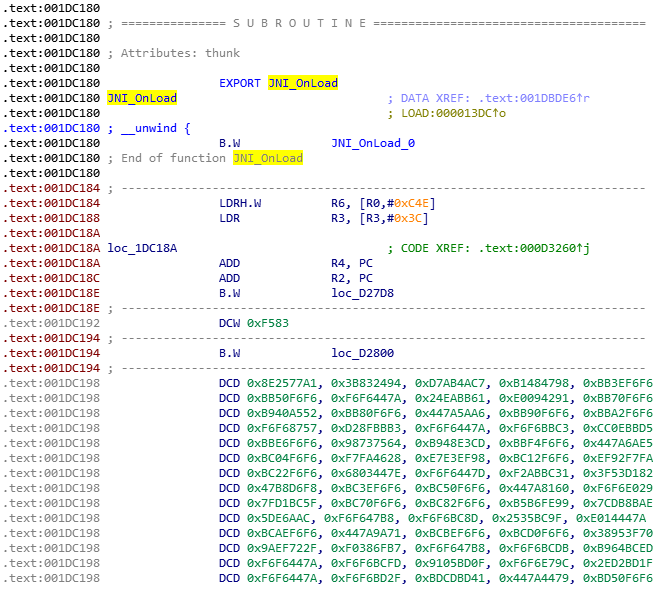Viewport: 658px width, 590px height.
Task: Select data value 0x447A9A71
Action: tap(366, 533)
